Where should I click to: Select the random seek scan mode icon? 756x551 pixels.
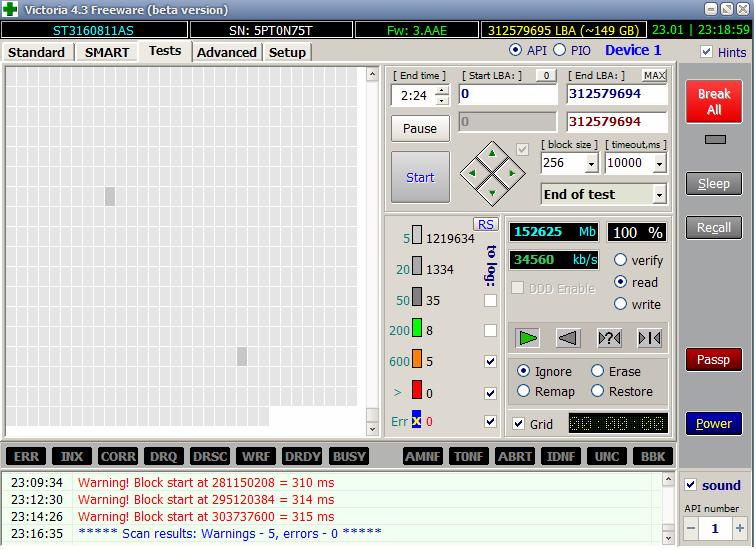(x=609, y=338)
